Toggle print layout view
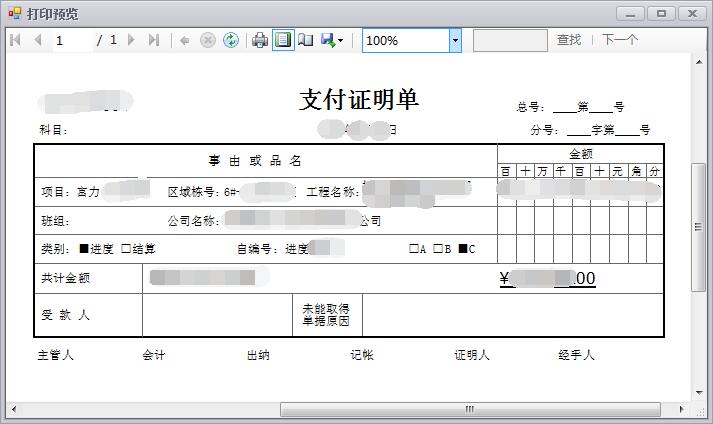 click(x=283, y=40)
